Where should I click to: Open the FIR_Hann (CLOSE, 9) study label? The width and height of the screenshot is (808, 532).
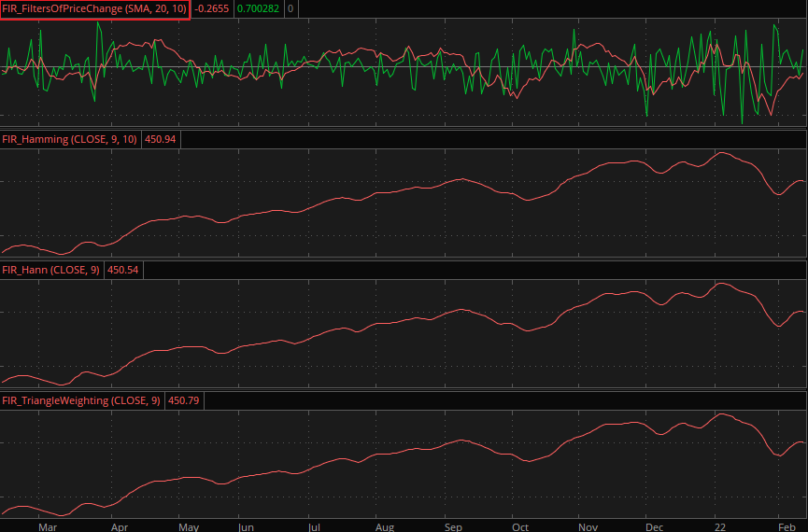coord(50,270)
